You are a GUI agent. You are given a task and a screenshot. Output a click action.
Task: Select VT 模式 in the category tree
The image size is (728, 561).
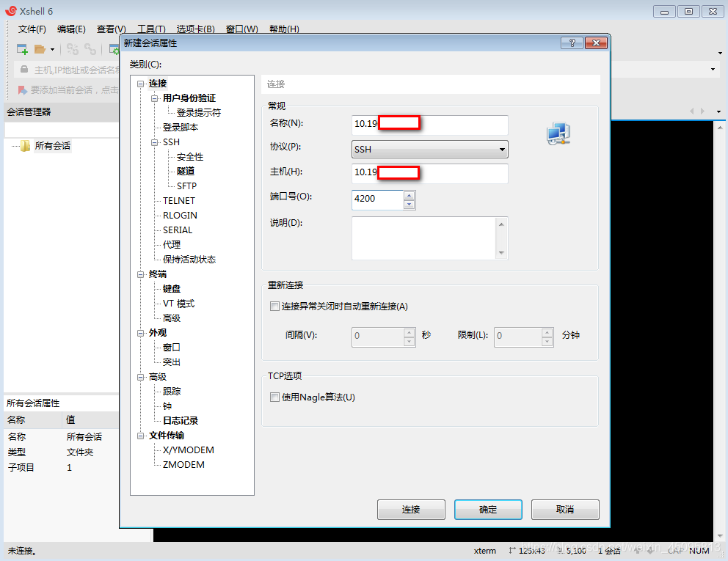(x=179, y=304)
